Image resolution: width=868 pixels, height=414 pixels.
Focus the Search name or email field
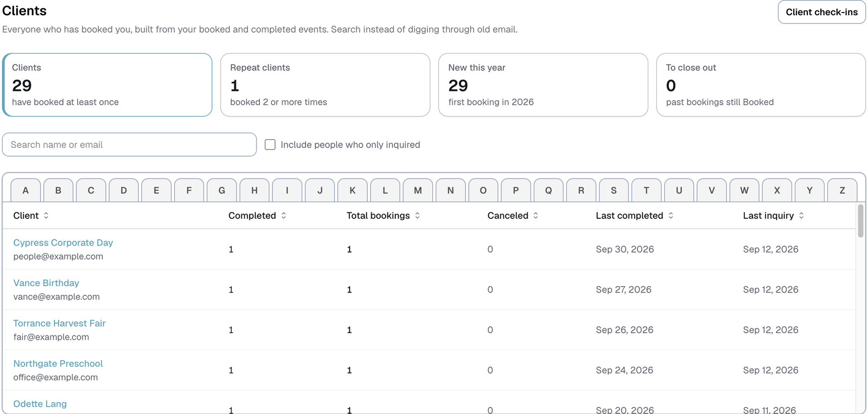[129, 145]
